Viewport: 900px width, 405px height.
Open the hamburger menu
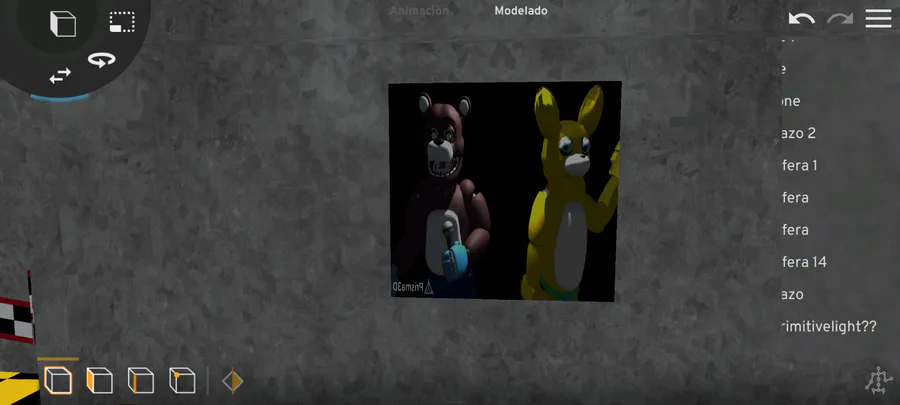[878, 19]
